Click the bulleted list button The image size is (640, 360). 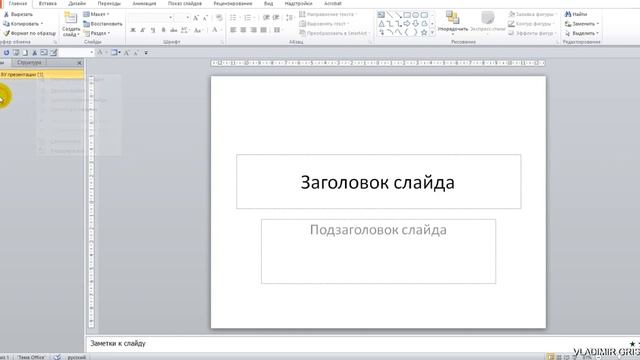[233, 18]
